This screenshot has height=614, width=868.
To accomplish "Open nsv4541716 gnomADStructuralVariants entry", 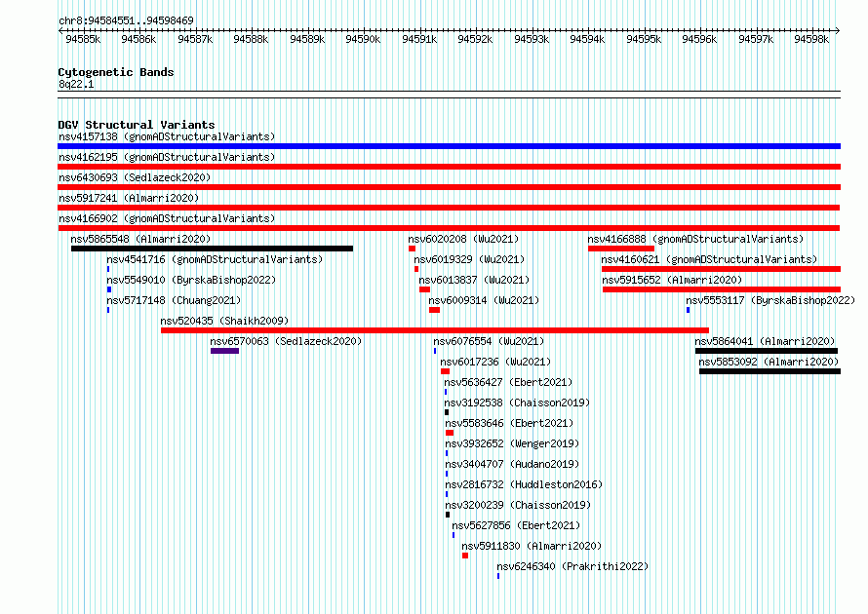I will coord(215,259).
